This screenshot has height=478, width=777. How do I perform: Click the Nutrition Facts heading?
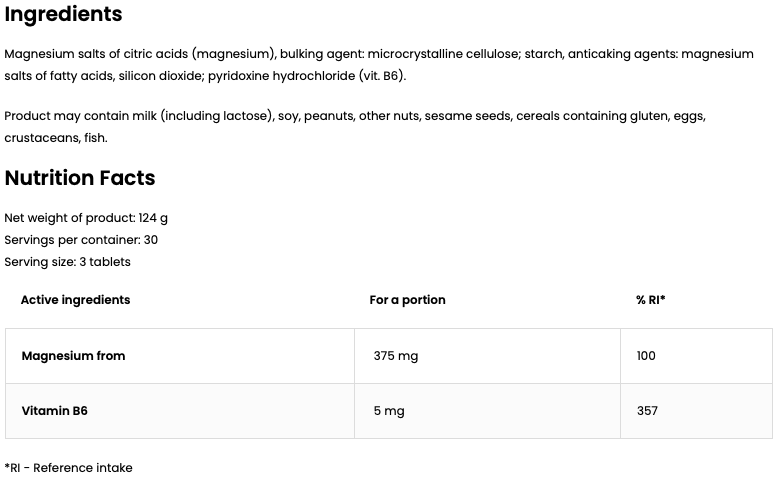point(80,178)
